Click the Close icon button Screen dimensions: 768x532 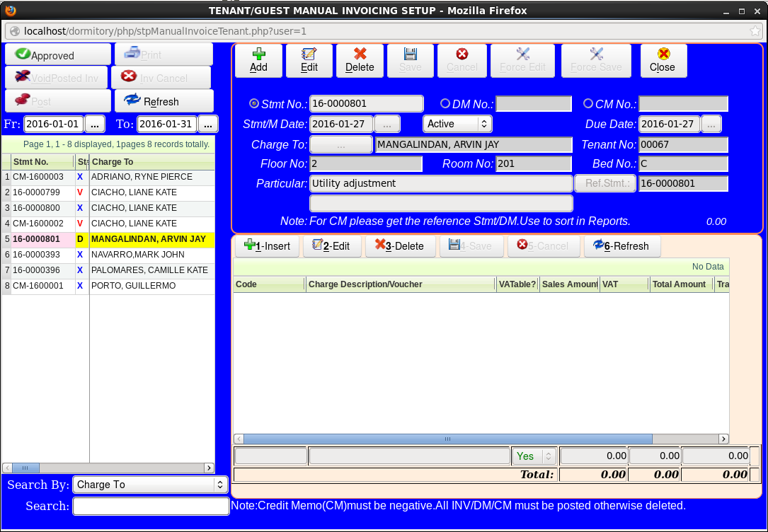[663, 54]
